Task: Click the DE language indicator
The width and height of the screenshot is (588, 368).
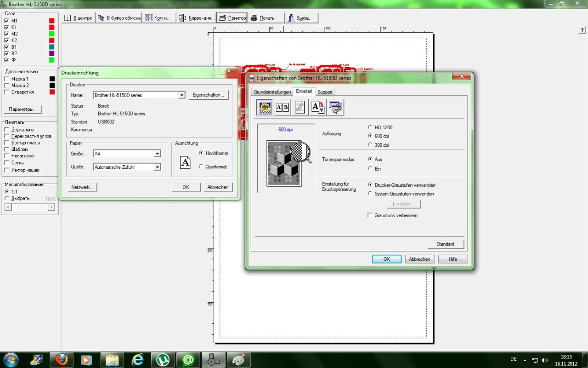Action: pyautogui.click(x=513, y=359)
